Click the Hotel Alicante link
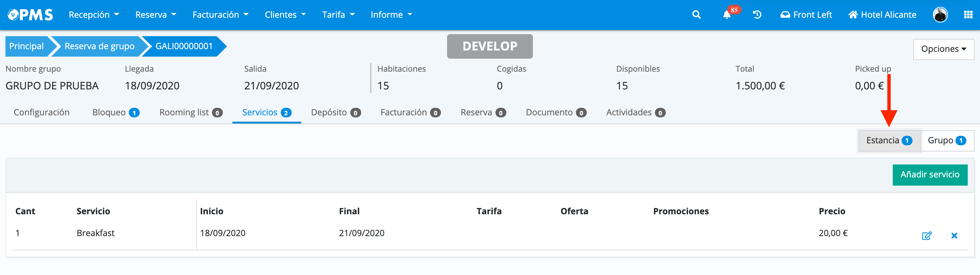The image size is (980, 275). (x=882, y=15)
